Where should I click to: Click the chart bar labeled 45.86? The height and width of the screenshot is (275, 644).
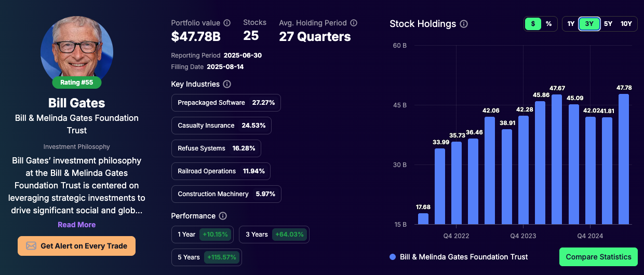(x=540, y=162)
